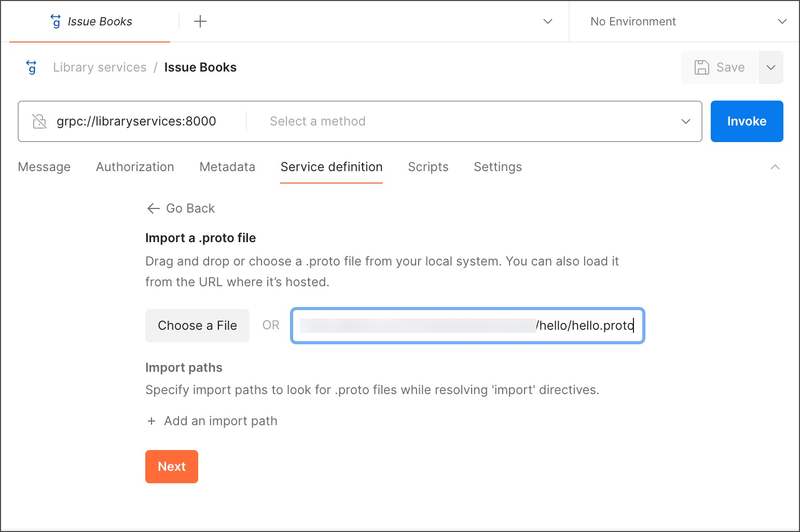The image size is (800, 532).
Task: Open the Scripts tab
Action: 427,166
